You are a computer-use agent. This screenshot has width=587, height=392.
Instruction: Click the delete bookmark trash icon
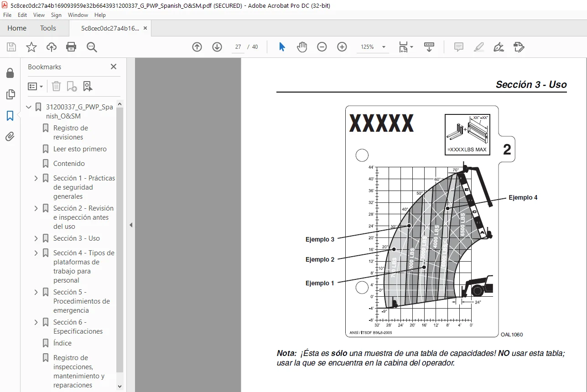(x=56, y=86)
